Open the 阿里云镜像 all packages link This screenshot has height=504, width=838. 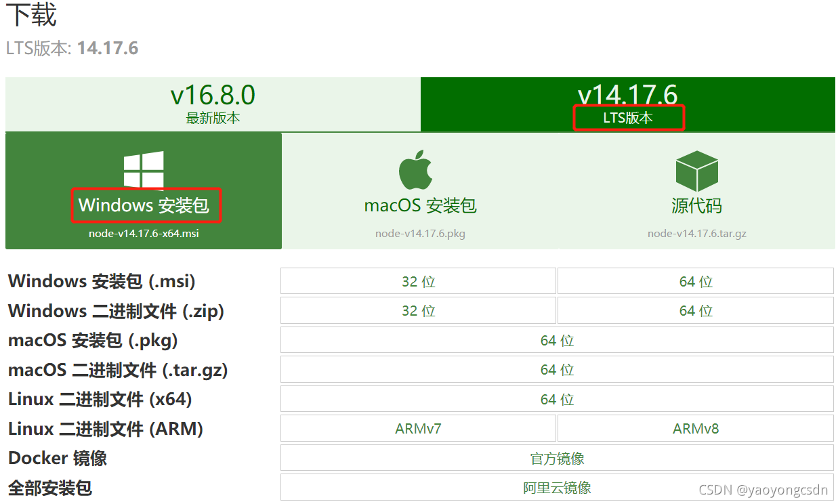click(558, 488)
